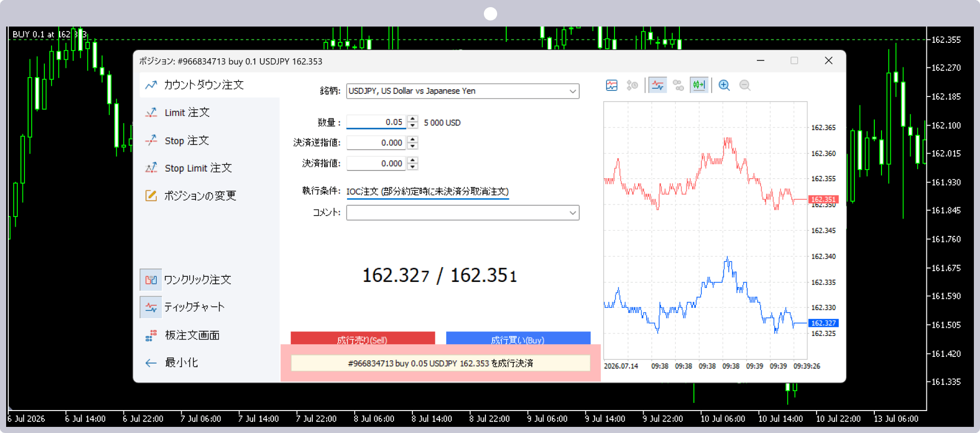Click the red 162.351 ask price tag
This screenshot has height=433, width=980.
(x=823, y=199)
